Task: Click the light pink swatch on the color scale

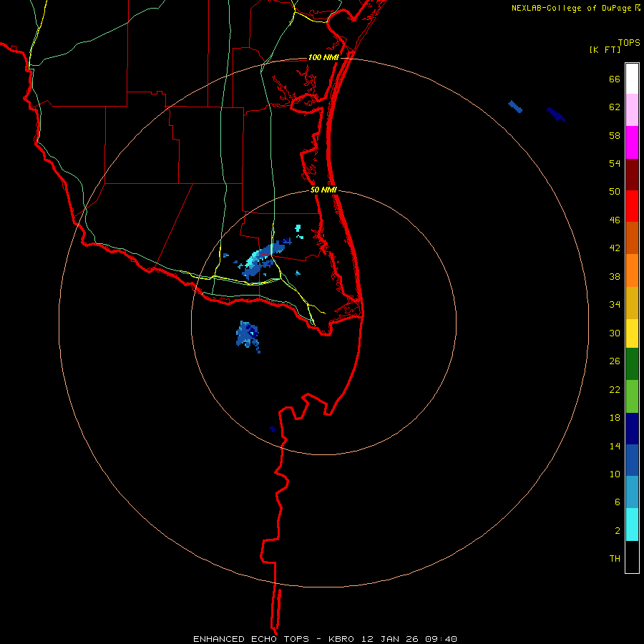Action: pos(632,109)
